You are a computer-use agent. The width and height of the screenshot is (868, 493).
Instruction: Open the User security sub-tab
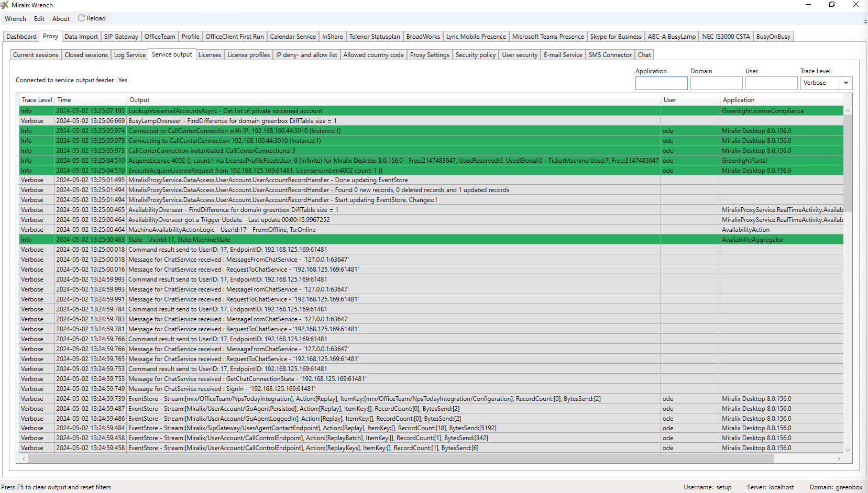[x=520, y=55]
